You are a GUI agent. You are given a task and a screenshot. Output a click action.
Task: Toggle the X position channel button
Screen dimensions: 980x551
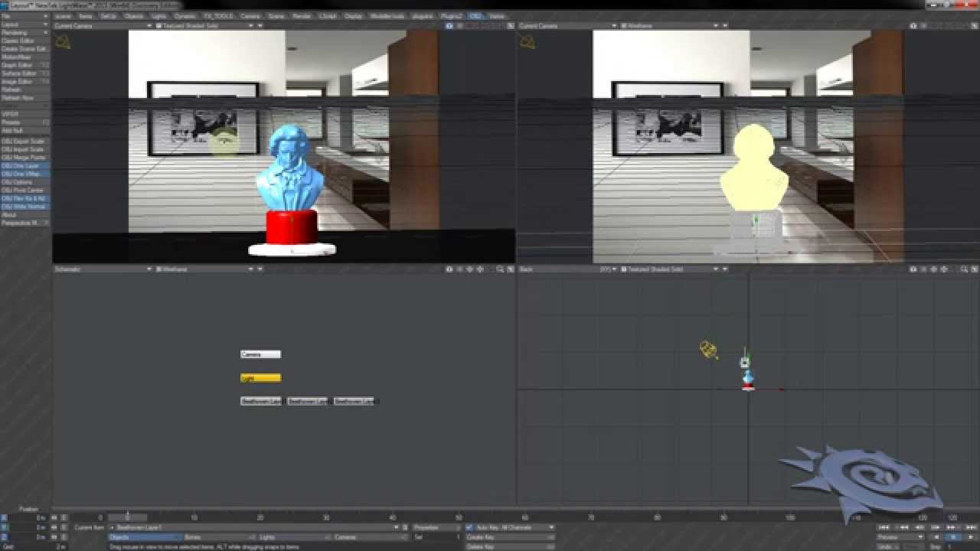point(5,518)
